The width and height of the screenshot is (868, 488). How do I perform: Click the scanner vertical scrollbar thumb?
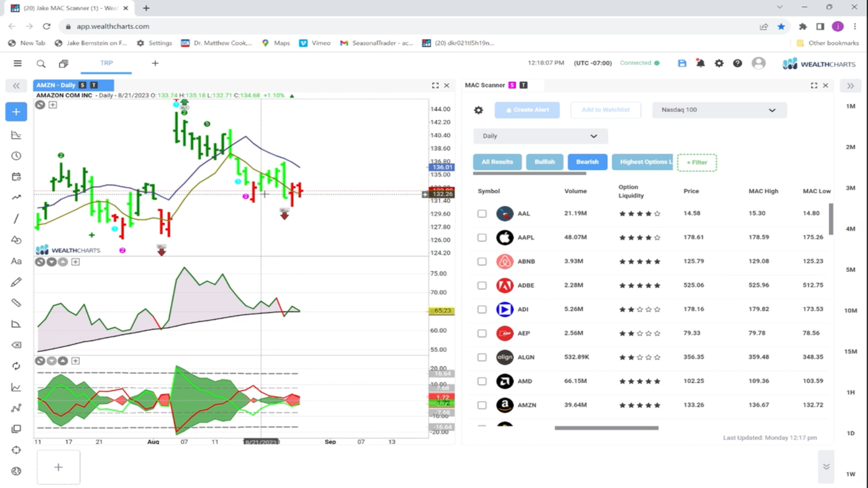coord(831,219)
